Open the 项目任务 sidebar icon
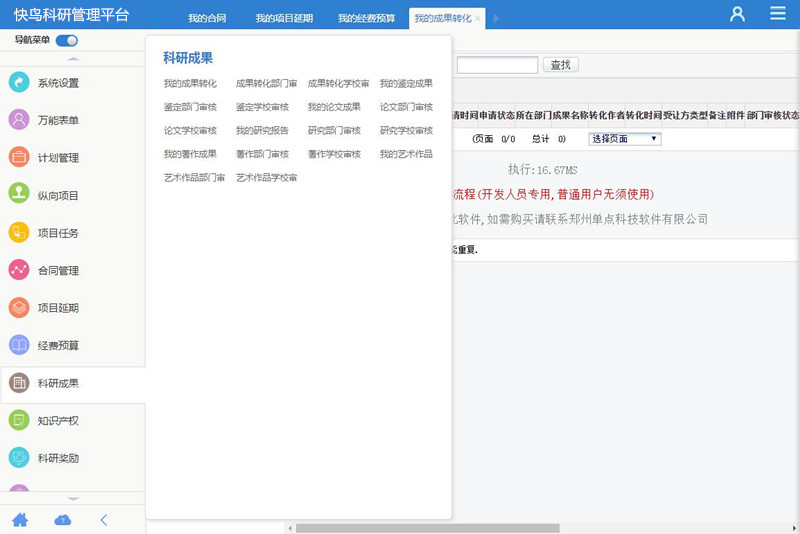The width and height of the screenshot is (800, 534). (19, 233)
